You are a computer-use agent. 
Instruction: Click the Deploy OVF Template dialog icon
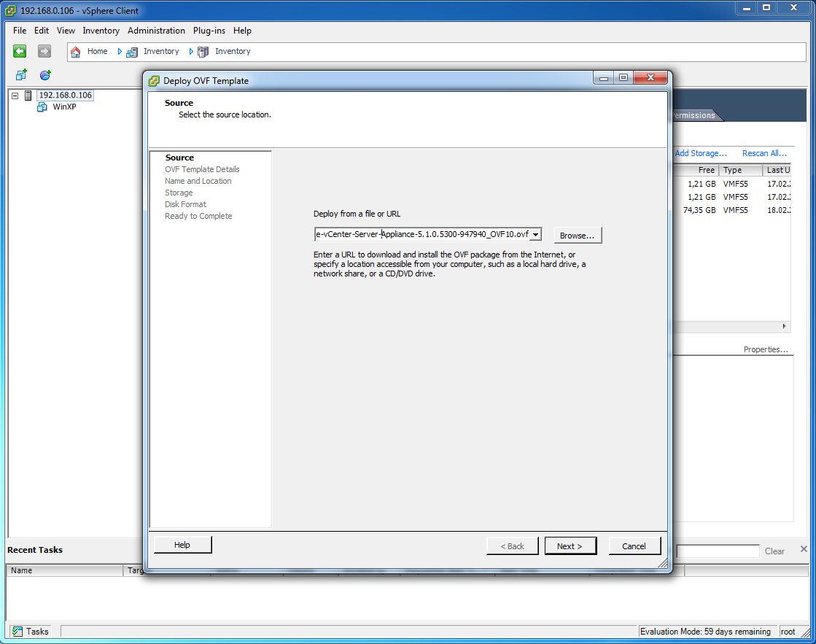coord(154,81)
